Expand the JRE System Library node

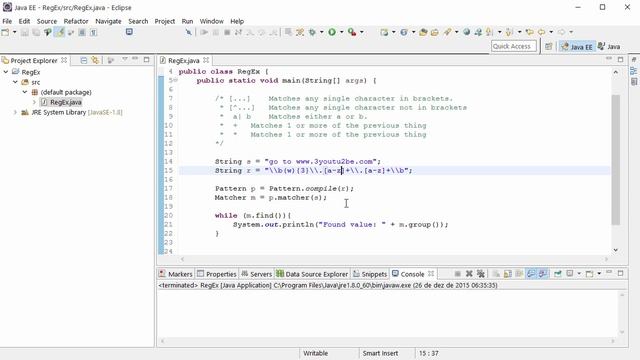15,112
